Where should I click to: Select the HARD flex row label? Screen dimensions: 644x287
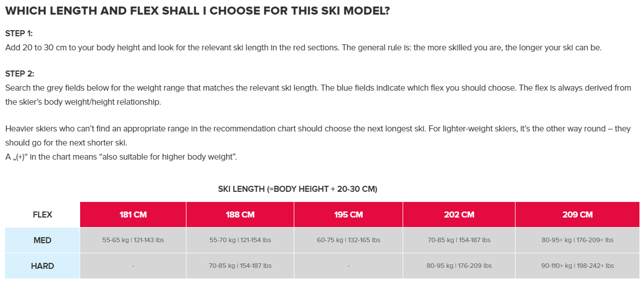(x=42, y=266)
